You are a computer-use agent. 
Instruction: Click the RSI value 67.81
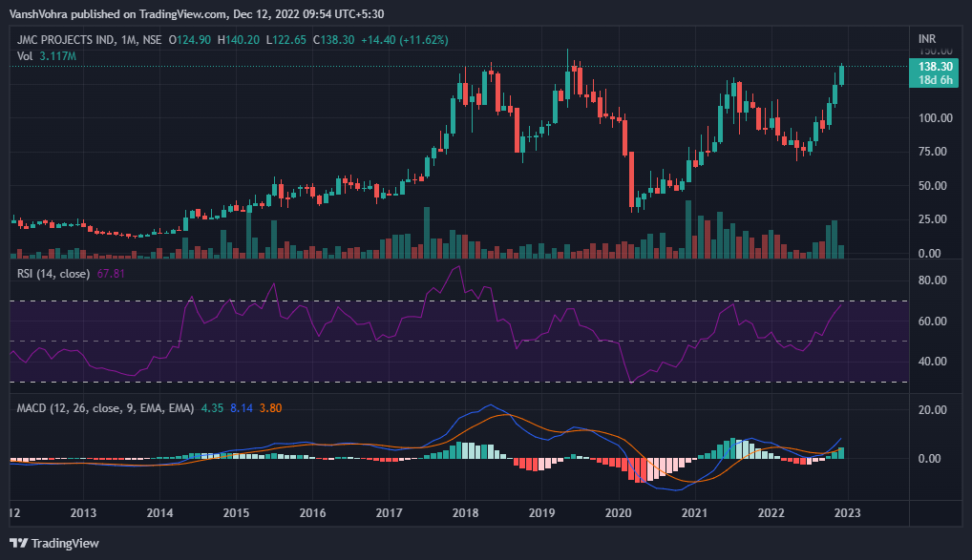[111, 273]
